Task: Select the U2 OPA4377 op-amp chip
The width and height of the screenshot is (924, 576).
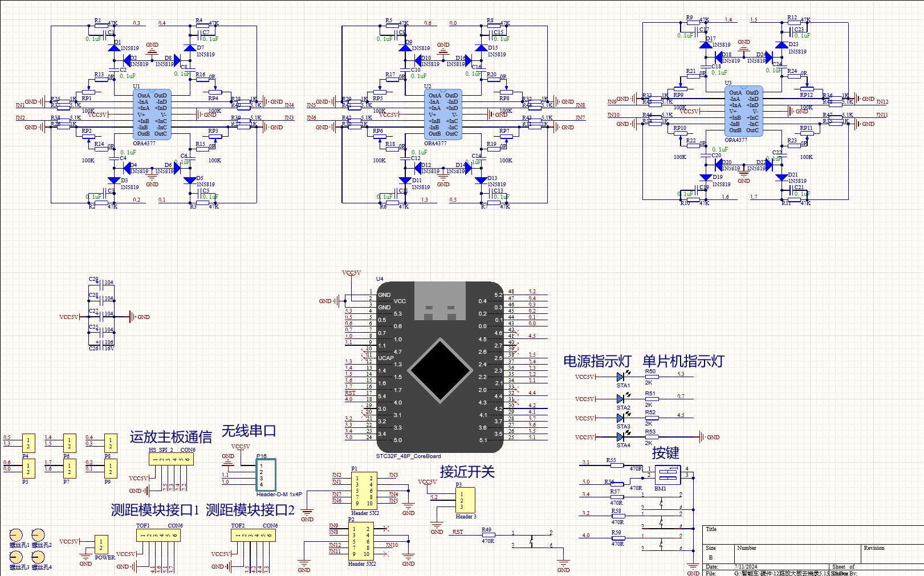Action: [x=443, y=115]
